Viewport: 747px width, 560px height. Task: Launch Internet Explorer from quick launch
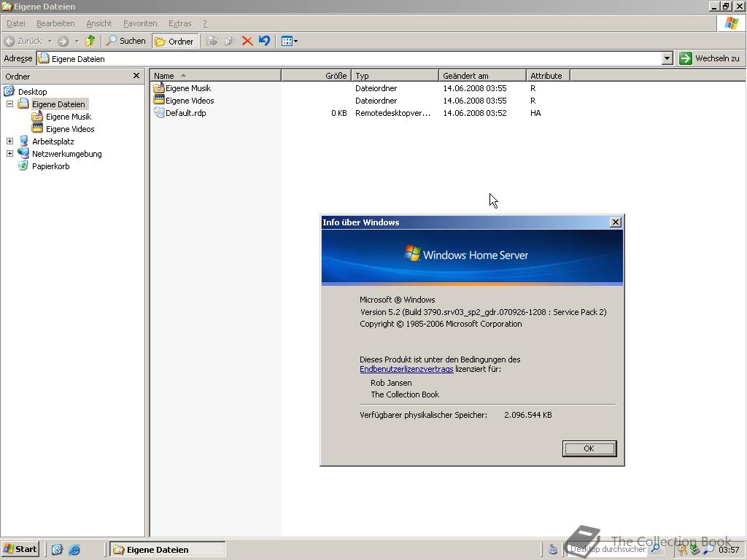click(74, 549)
